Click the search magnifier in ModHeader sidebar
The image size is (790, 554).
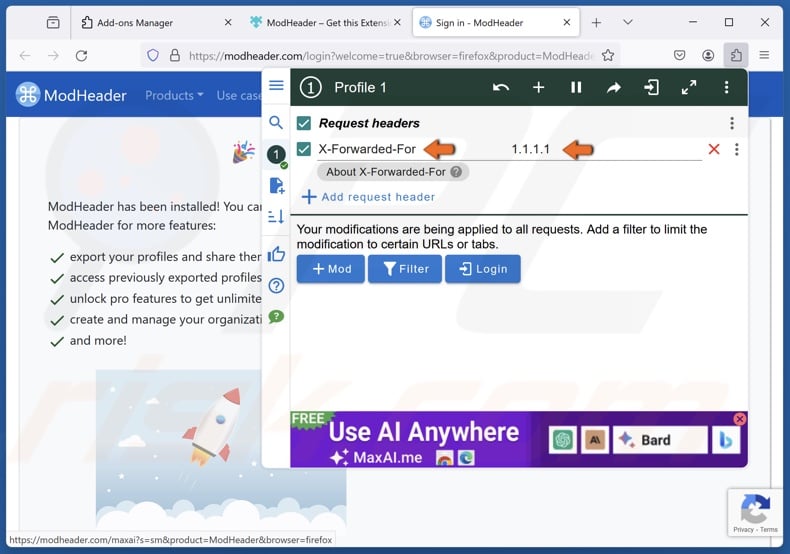276,122
